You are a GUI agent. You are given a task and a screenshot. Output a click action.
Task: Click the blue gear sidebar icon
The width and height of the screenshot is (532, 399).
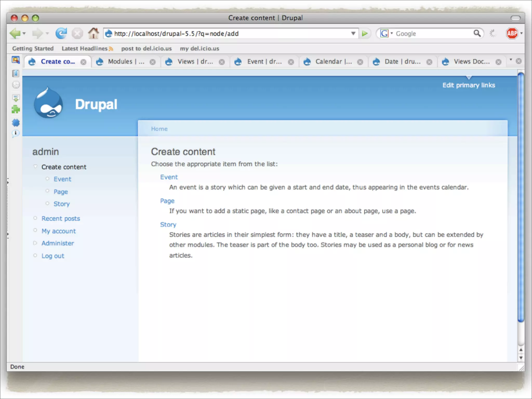coord(16,123)
